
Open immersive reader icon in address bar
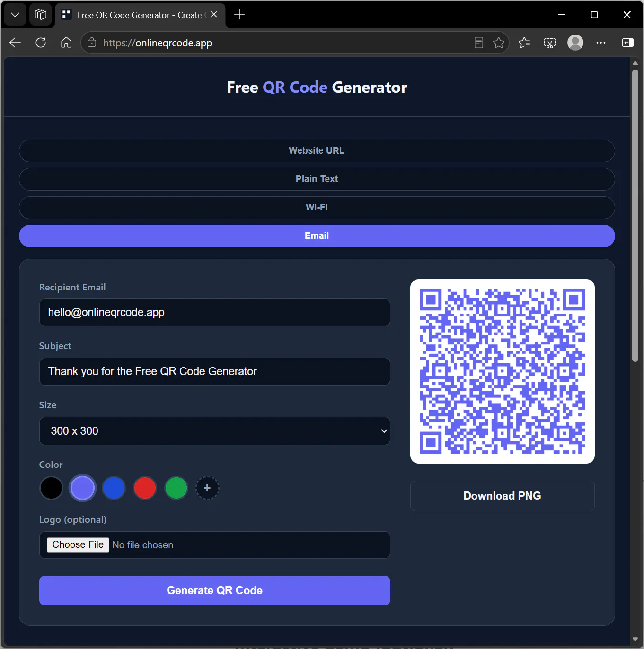(x=479, y=43)
